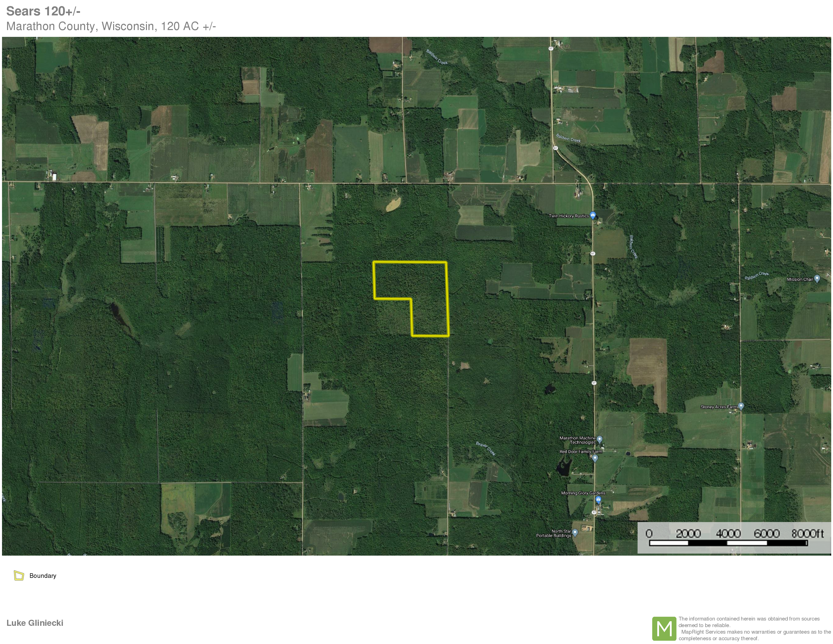
Task: Click the 8000ft scale bar label
Action: click(x=807, y=533)
